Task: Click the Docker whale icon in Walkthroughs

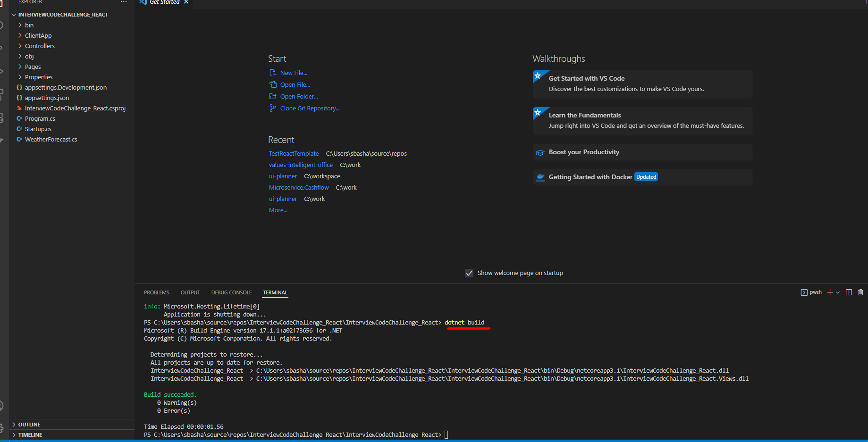Action: point(540,177)
